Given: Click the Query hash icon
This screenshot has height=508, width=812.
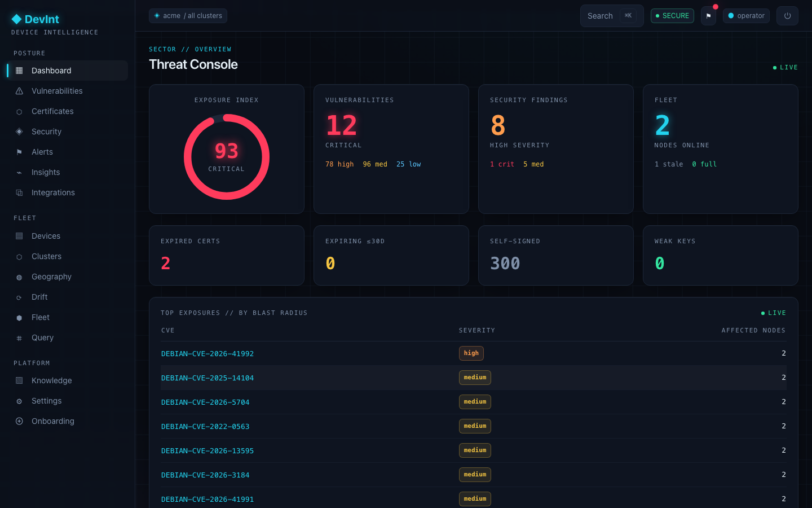Looking at the screenshot, I should tap(19, 338).
